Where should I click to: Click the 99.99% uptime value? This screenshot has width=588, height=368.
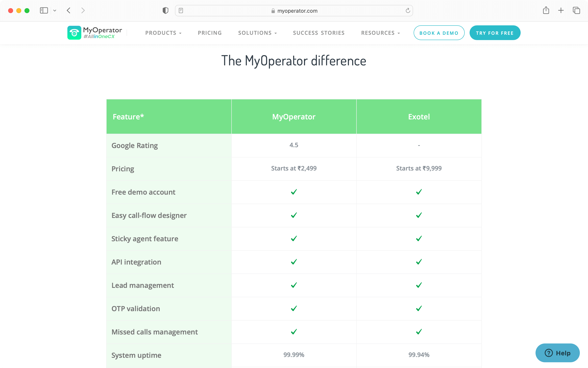point(294,355)
